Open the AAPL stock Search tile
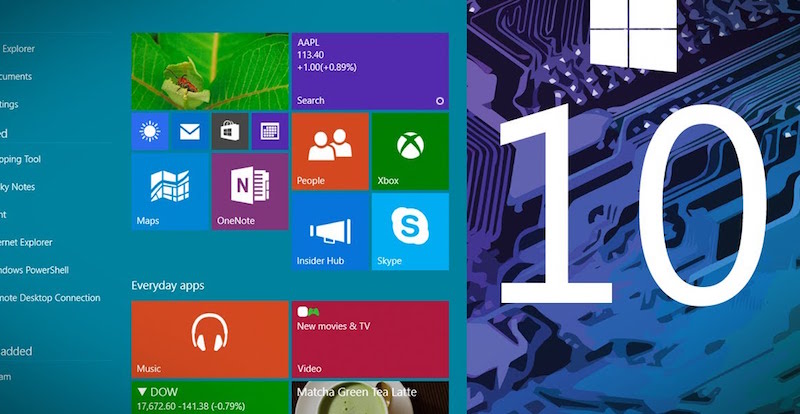Viewport: 800px width, 414px height. 370,71
